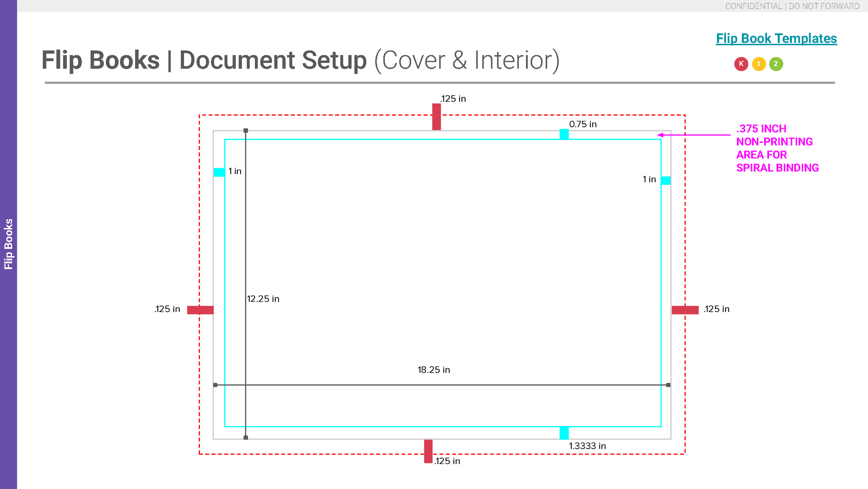Screen dimensions: 868x489
Task: Click the yellow 1 grade badge
Action: click(x=759, y=64)
